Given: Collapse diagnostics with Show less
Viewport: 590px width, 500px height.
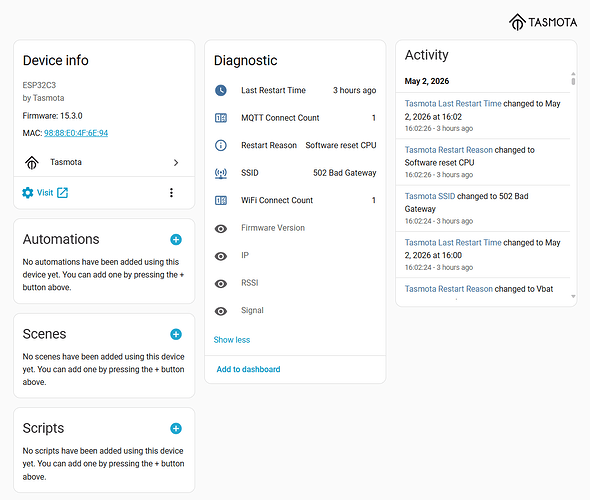Looking at the screenshot, I should point(232,340).
